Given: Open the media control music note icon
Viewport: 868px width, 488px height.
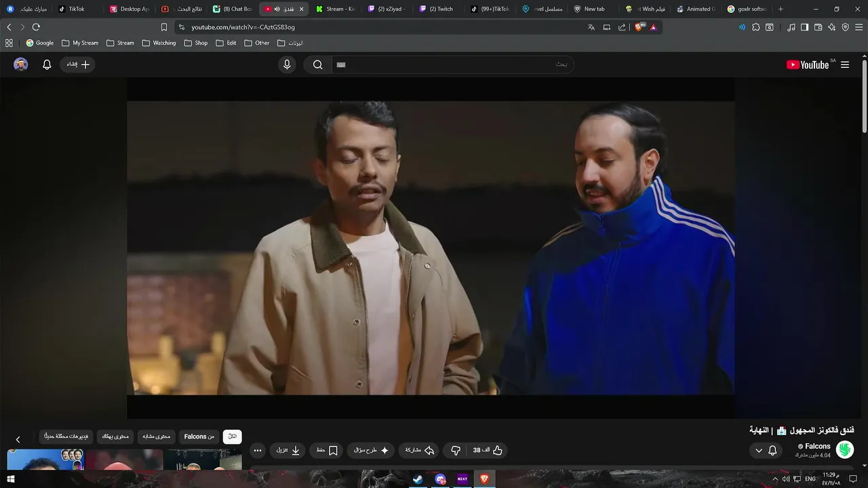Looking at the screenshot, I should [x=791, y=27].
